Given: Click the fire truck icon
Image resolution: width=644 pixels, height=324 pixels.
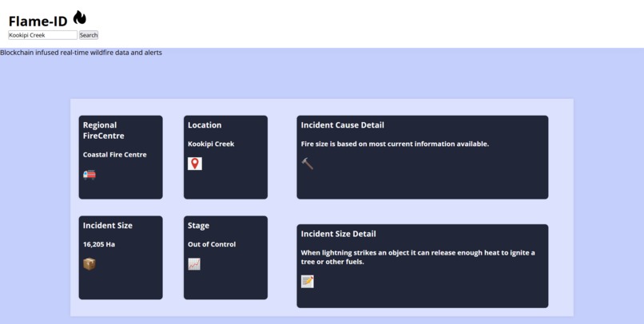Looking at the screenshot, I should [89, 175].
